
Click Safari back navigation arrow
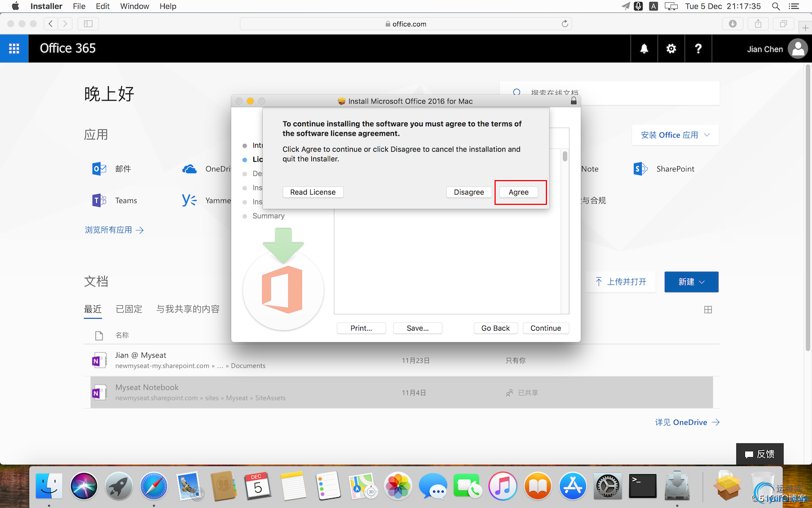click(51, 24)
